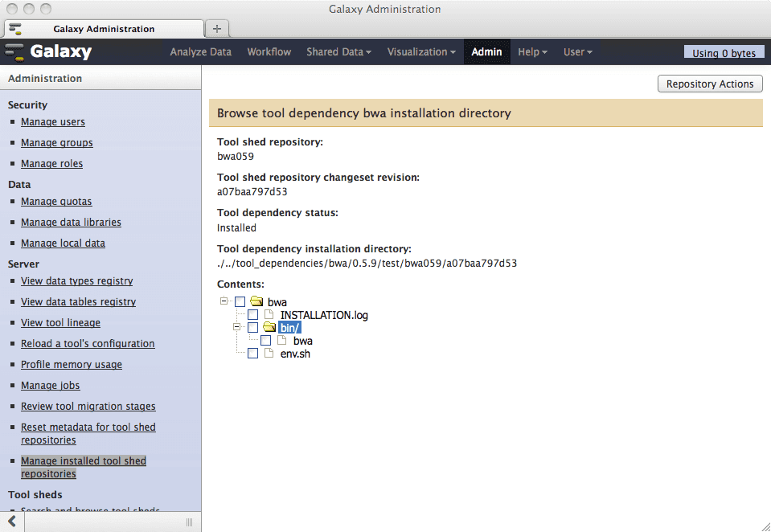Open the Manage users link
This screenshot has width=771, height=532.
coord(53,122)
